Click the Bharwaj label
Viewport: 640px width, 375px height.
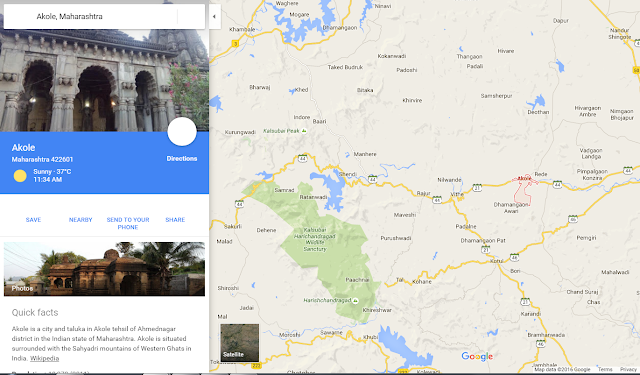click(260, 87)
